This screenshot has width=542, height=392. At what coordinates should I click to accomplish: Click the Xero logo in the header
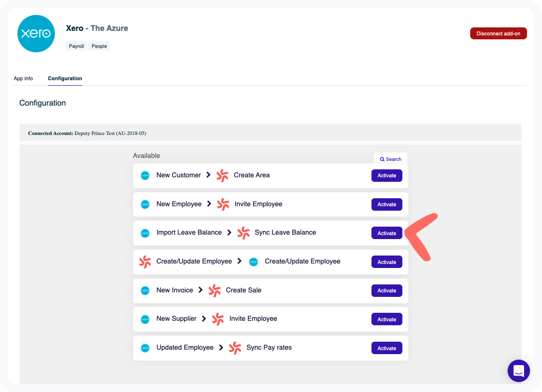pyautogui.click(x=36, y=34)
